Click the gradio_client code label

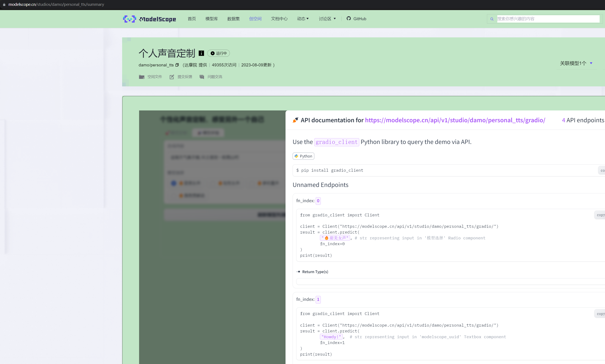point(336,142)
